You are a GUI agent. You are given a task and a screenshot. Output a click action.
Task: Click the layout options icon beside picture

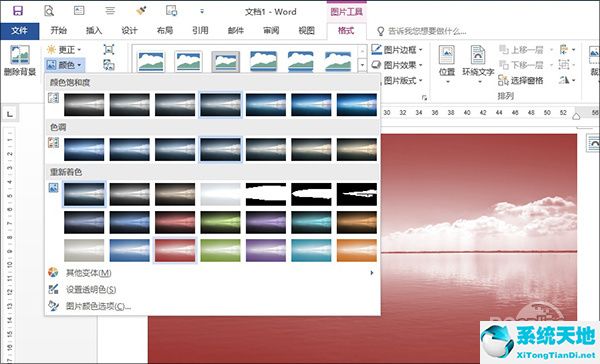pos(593,144)
